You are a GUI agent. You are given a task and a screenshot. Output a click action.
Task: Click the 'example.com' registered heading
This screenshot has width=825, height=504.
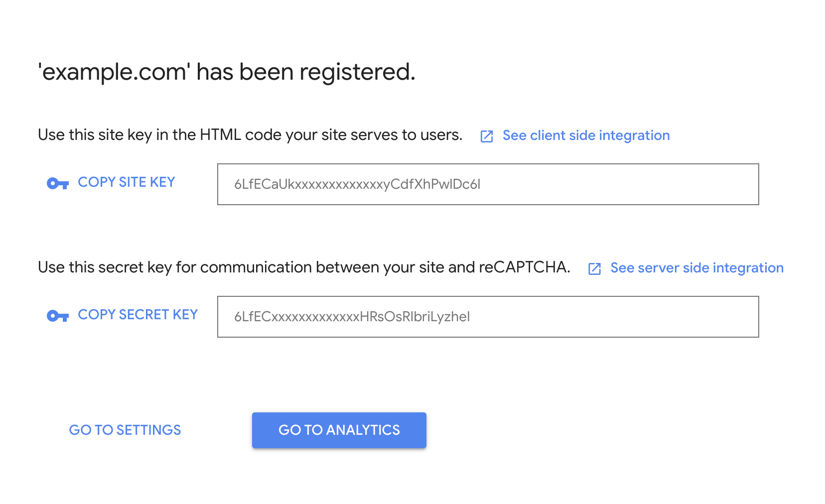(x=226, y=72)
